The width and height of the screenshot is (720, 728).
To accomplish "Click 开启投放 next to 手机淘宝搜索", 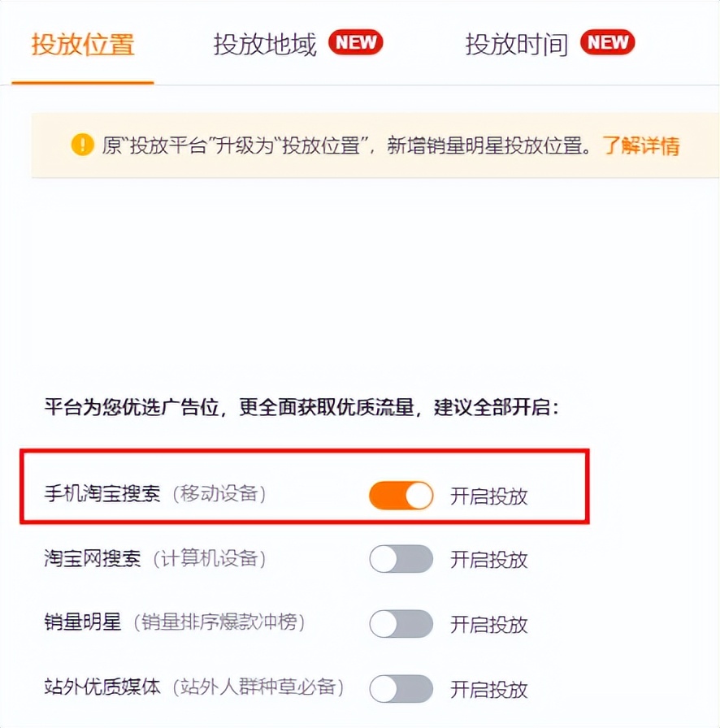I will [x=488, y=495].
